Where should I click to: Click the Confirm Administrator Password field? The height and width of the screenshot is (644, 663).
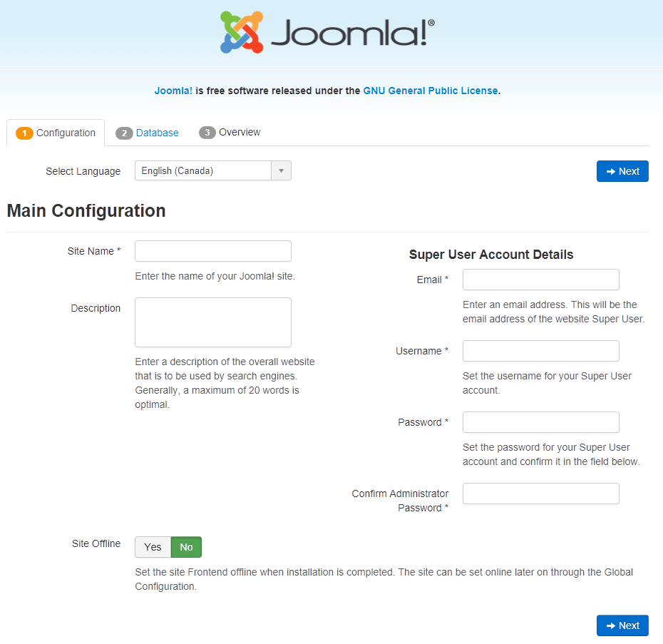541,494
